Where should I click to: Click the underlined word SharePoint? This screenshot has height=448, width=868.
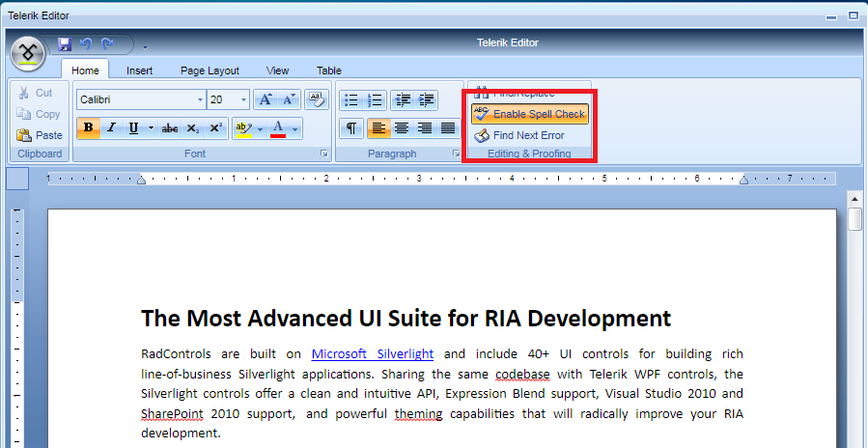point(172,414)
